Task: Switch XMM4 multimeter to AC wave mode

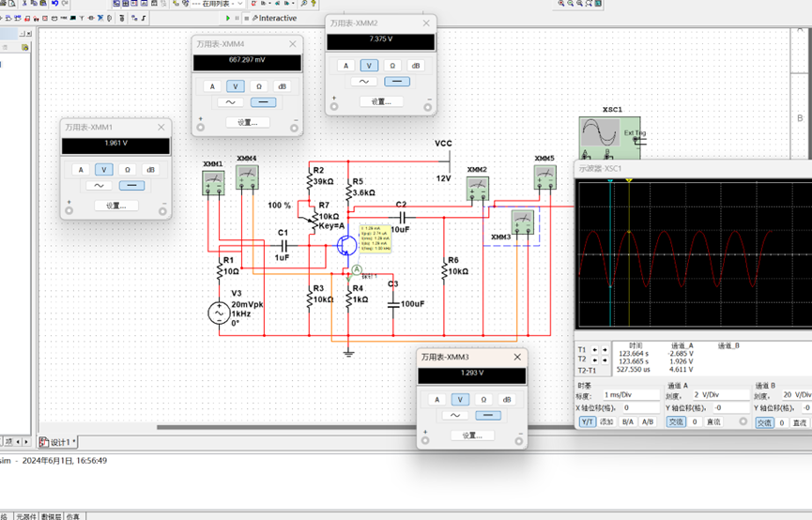Action: [x=230, y=102]
